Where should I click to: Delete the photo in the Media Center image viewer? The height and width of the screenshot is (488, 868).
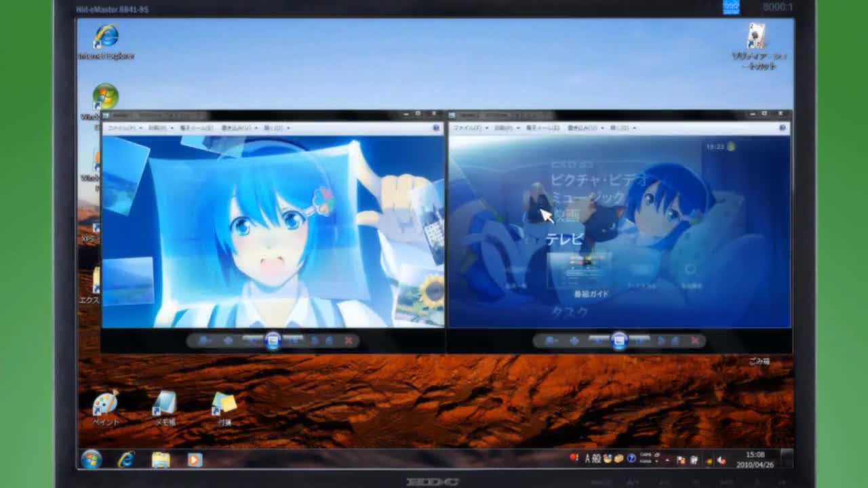click(694, 340)
